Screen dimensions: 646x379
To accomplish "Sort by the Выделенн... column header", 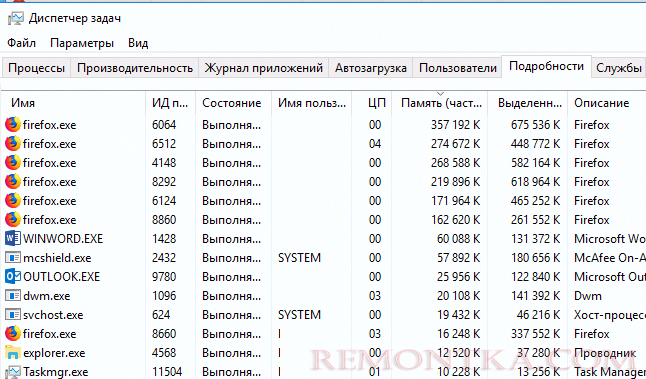I will (528, 103).
